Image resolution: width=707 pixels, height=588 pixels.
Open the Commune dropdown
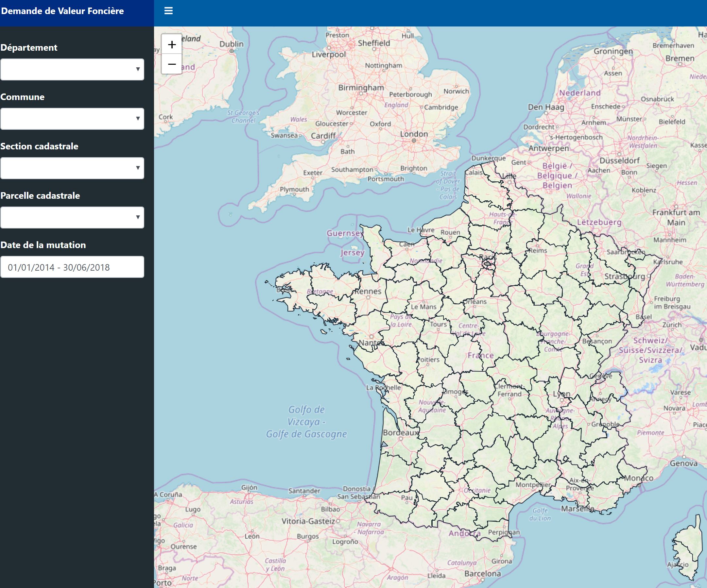72,118
